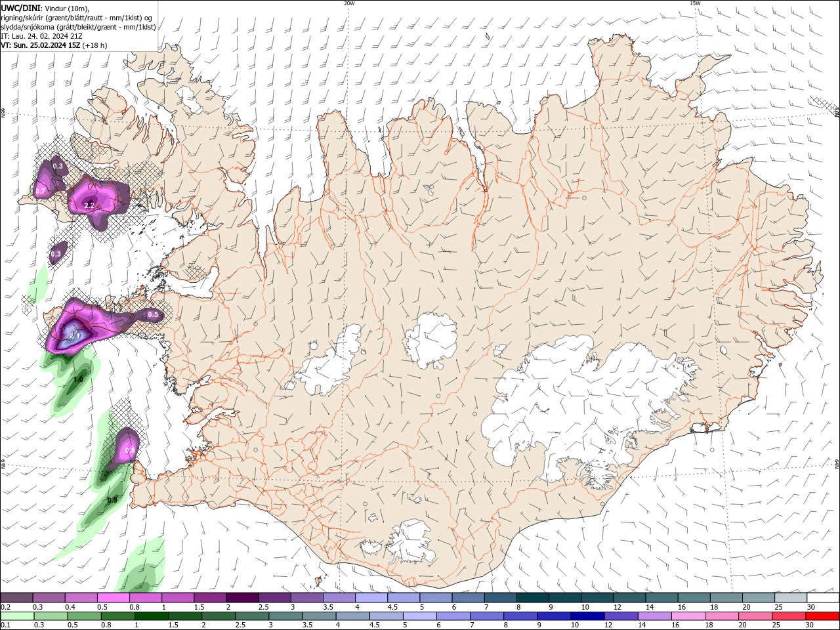Screen dimensions: 840x630
Task: Select the pink snow legend swatch above 0.5
Action: click(113, 598)
